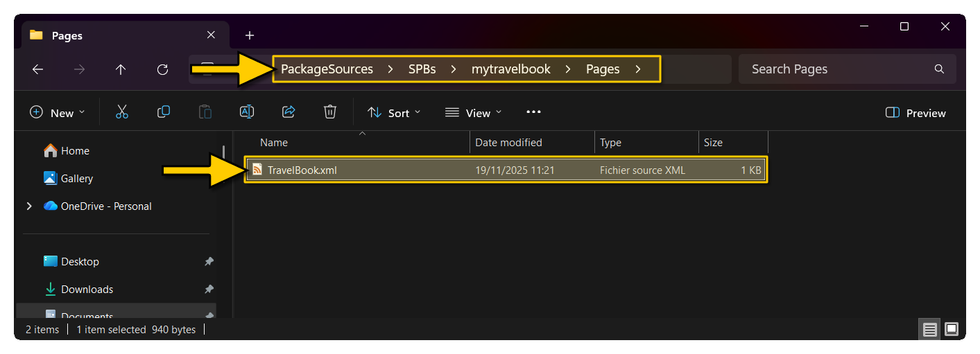Click 1 item selected 940 bytes text
980x354 pixels.
click(136, 330)
